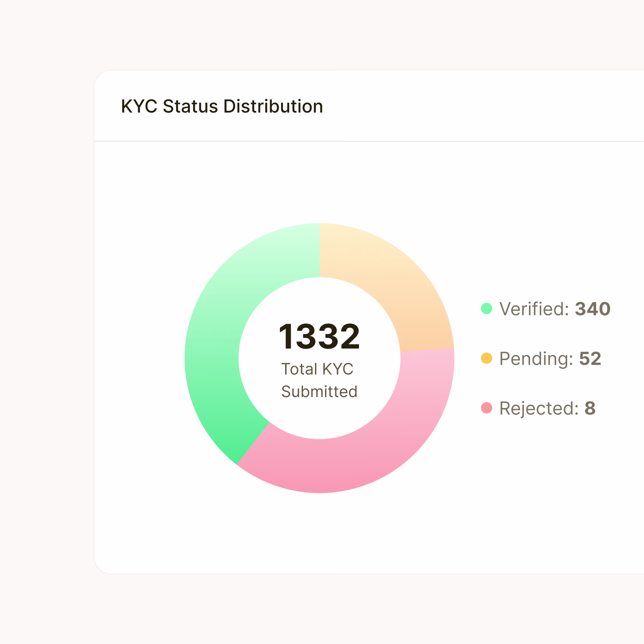Click the green Verified legend dot

point(486,308)
